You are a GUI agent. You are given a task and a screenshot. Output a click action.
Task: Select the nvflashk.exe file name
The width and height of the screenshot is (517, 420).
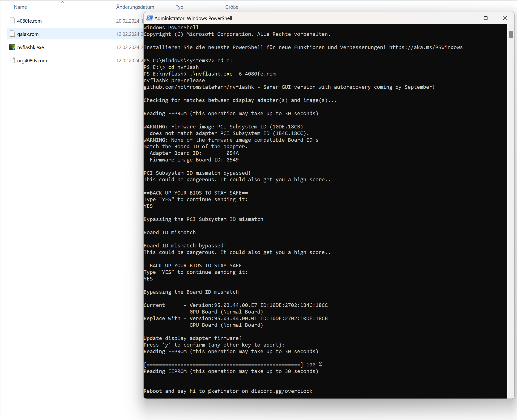pos(30,47)
